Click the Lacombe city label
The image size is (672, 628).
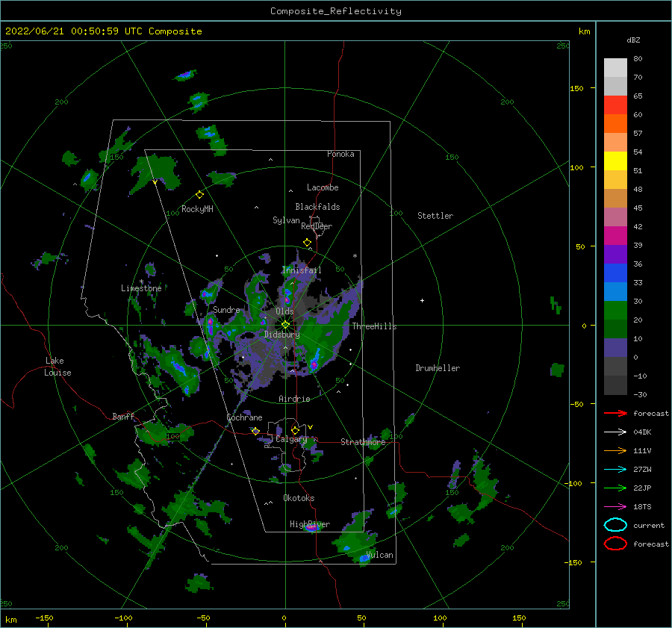point(323,187)
